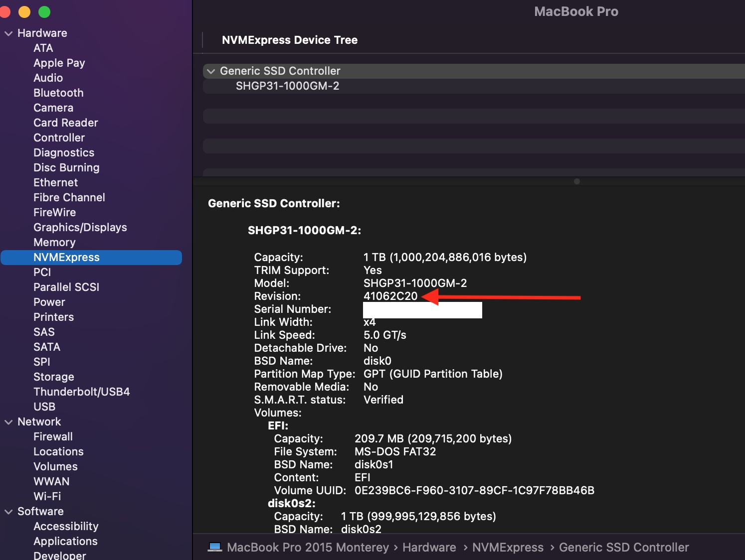The image size is (745, 560).
Task: Collapse the Hardware section in sidebar
Action: click(8, 33)
